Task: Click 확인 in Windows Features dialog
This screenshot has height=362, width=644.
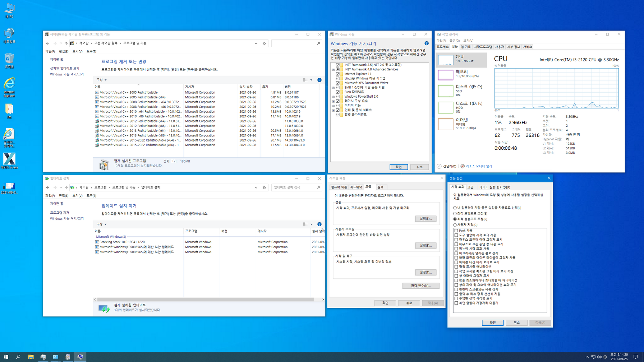Action: 399,167
